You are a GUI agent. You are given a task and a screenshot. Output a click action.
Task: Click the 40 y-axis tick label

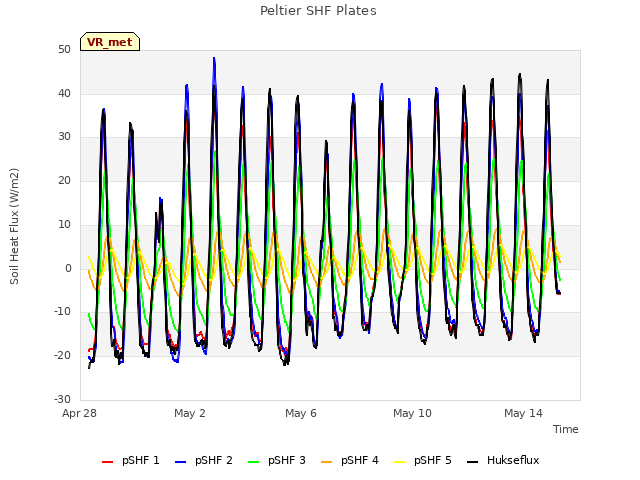(64, 93)
